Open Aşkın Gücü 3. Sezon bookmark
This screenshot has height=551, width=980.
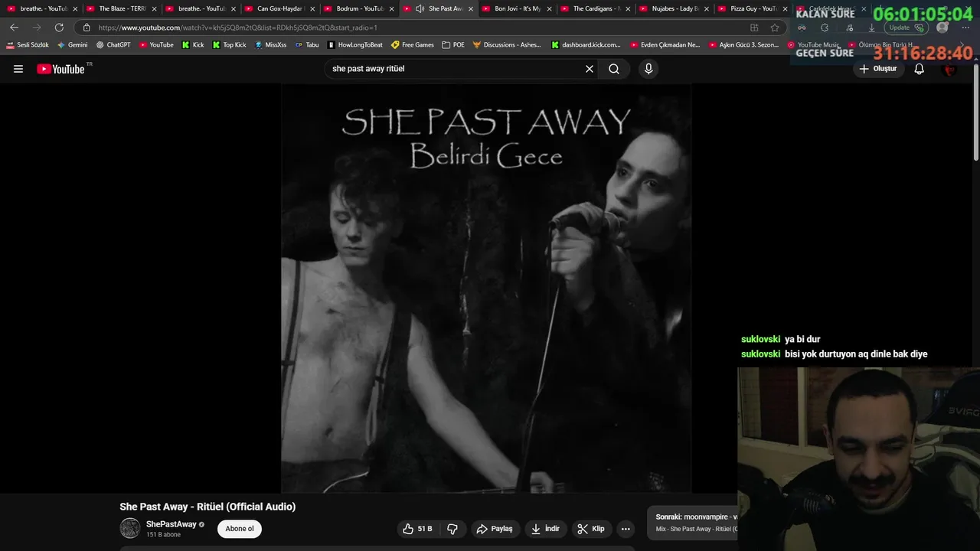click(743, 45)
